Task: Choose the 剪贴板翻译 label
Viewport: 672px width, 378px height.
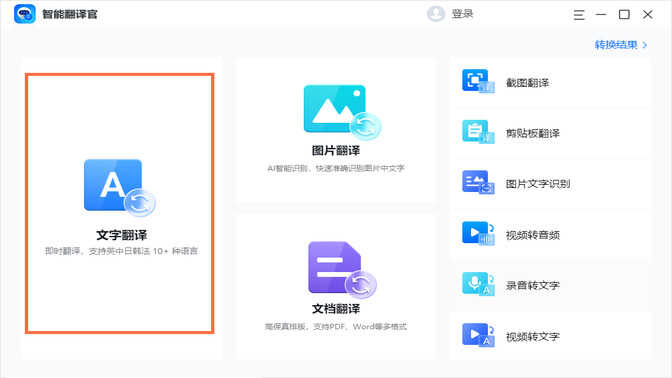Action: coord(533,133)
